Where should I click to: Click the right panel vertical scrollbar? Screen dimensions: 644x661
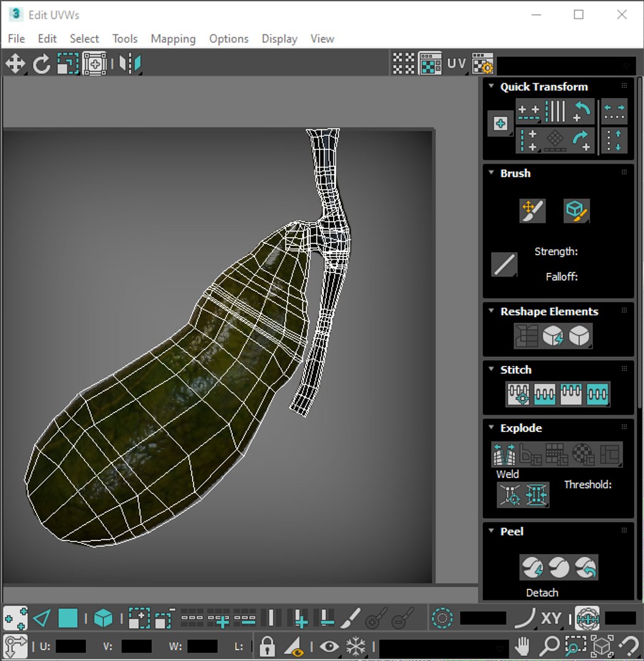[x=640, y=242]
